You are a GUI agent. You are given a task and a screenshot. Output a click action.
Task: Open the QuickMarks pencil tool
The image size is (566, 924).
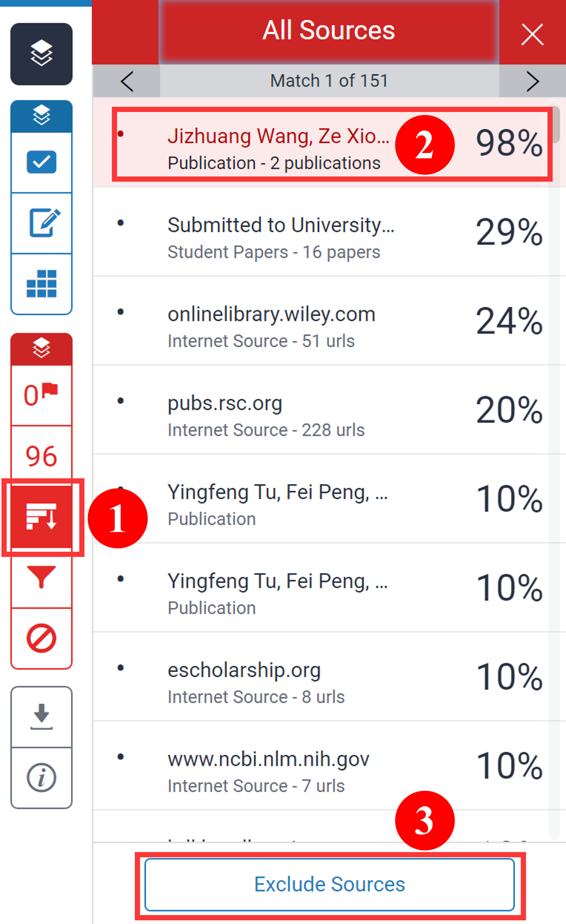pyautogui.click(x=42, y=224)
